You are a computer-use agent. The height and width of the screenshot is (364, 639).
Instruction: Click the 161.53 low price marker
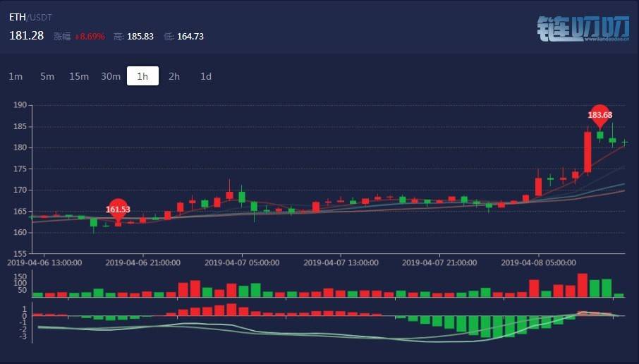coord(118,210)
